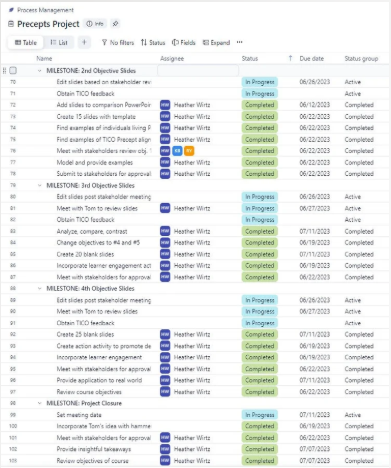Click HW avatar on Add slides to comparison row

(x=165, y=105)
